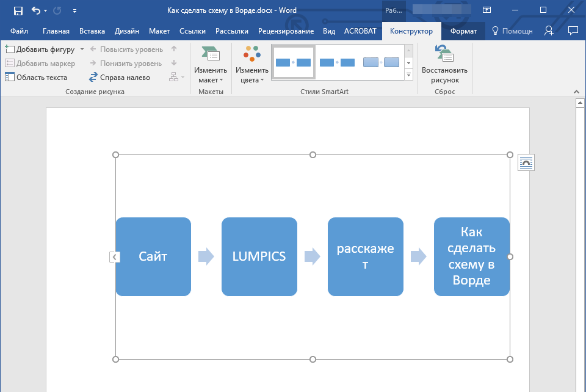Select the Конструктор tab

pos(411,31)
